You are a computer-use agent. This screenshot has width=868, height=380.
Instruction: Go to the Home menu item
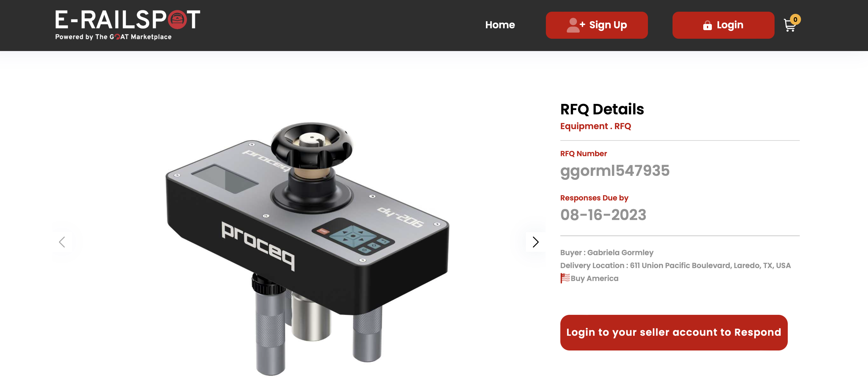point(500,25)
